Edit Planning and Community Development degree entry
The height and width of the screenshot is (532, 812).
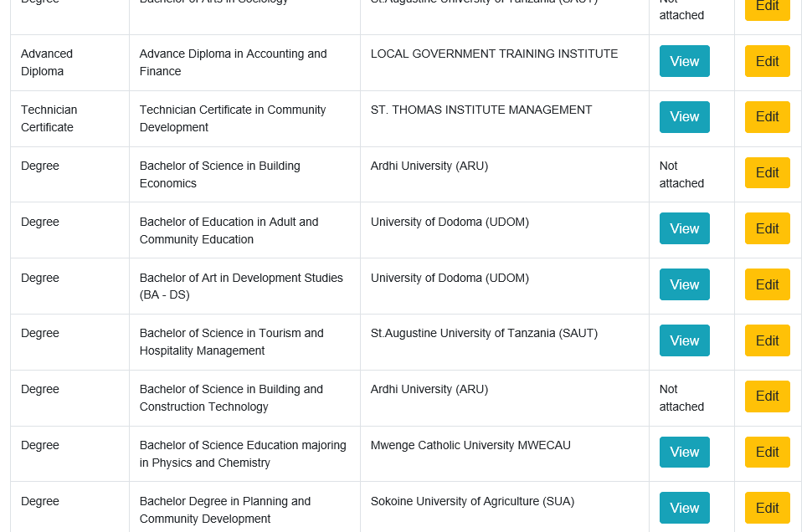coord(767,508)
